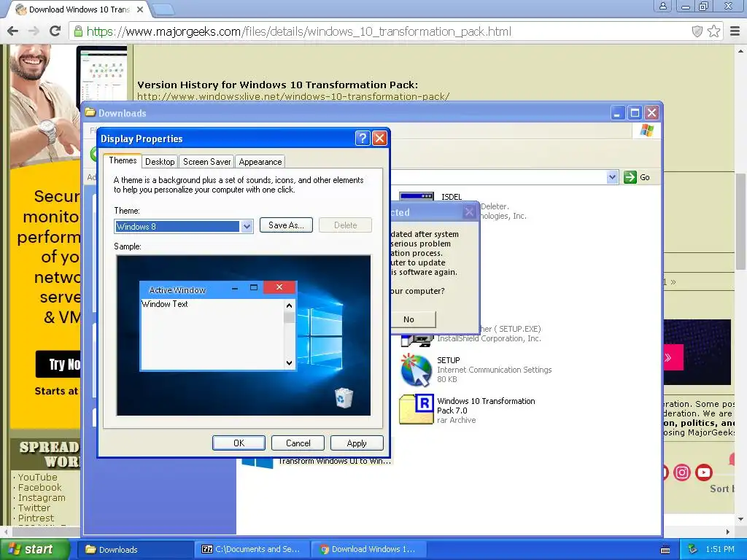Click the Facebook link in the sidebar
The width and height of the screenshot is (747, 560).
click(x=39, y=488)
